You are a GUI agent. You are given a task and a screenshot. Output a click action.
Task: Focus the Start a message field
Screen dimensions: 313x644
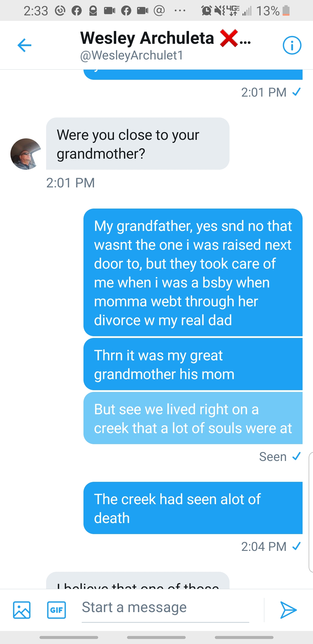pyautogui.click(x=165, y=607)
